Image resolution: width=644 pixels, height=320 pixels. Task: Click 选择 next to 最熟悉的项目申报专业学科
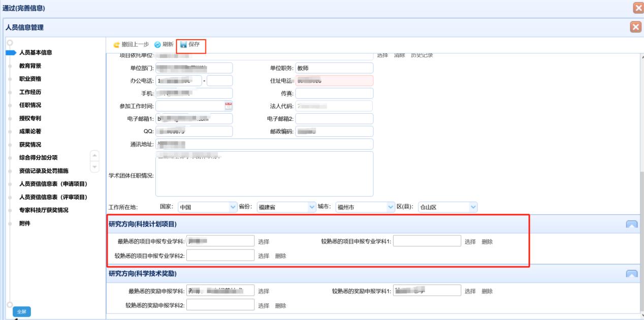264,242
